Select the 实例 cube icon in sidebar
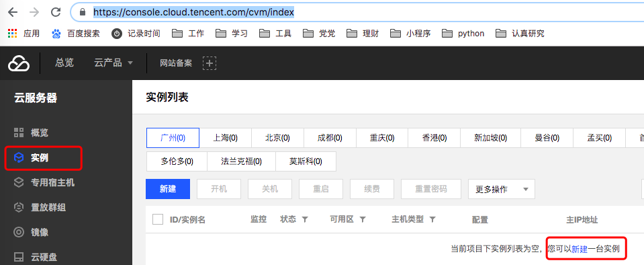644x265 pixels. [x=19, y=157]
